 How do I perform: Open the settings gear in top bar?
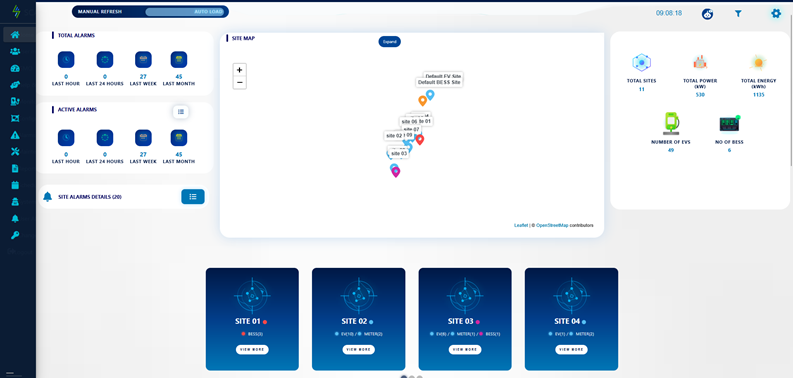[x=776, y=14]
